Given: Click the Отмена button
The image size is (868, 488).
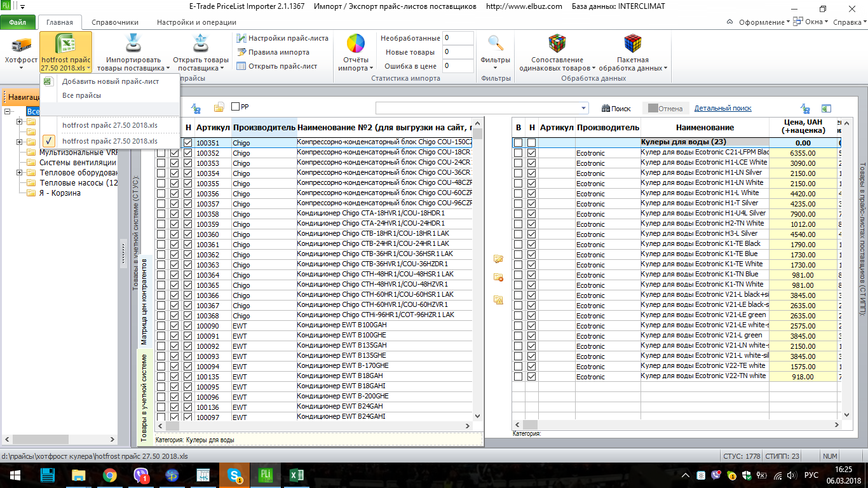Looking at the screenshot, I should click(665, 109).
